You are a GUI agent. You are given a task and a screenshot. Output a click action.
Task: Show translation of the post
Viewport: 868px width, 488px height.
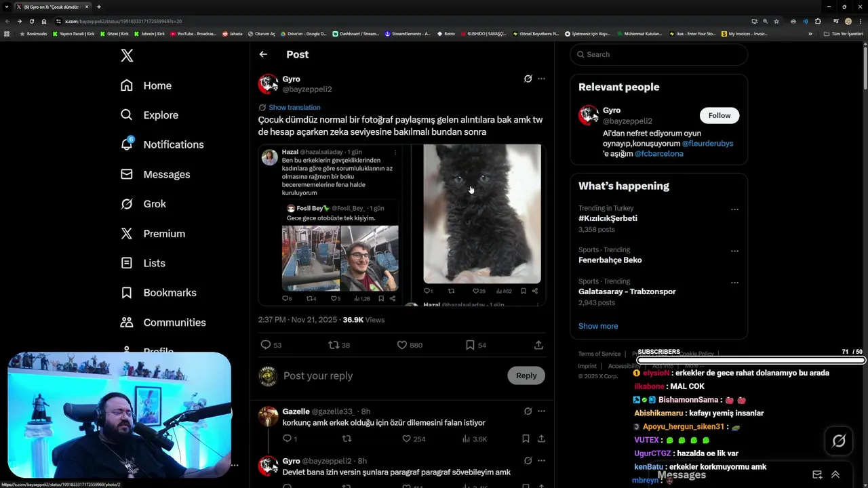[294, 107]
